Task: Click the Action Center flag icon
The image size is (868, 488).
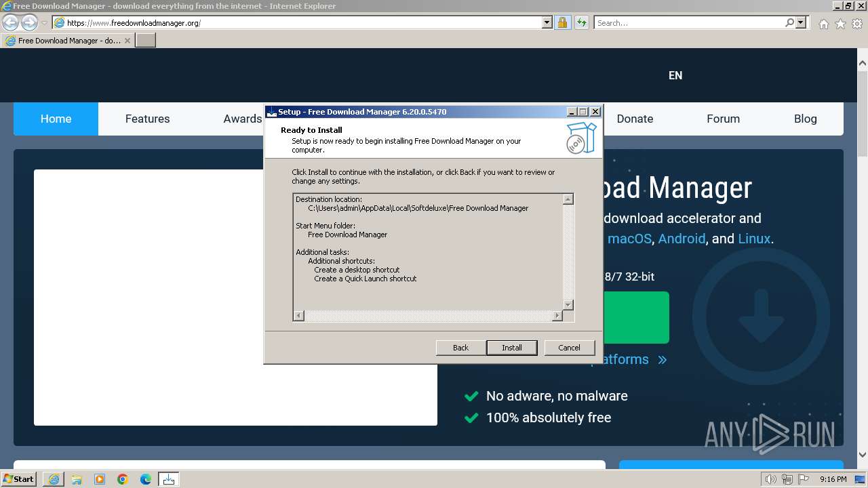Action: pyautogui.click(x=803, y=479)
